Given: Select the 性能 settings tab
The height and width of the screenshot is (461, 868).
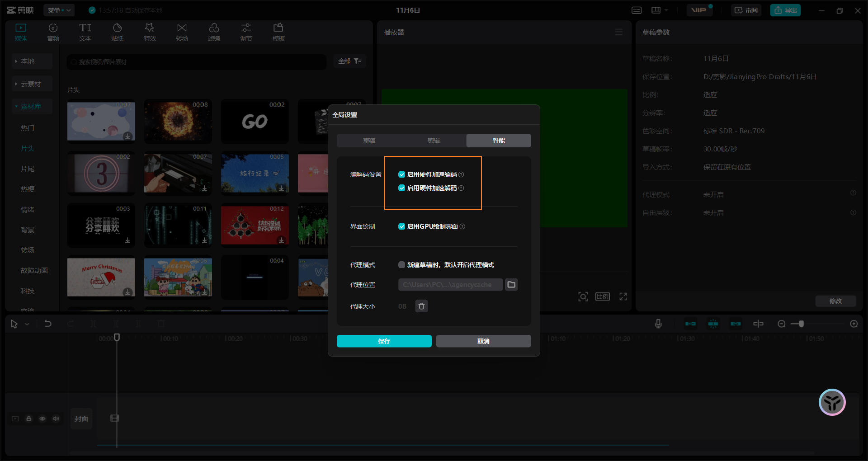Looking at the screenshot, I should (499, 141).
